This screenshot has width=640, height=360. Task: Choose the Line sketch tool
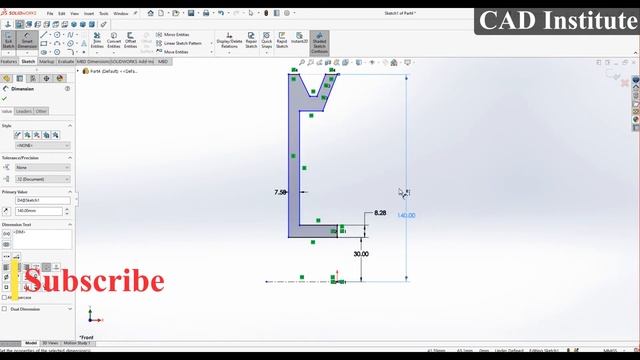(44, 35)
